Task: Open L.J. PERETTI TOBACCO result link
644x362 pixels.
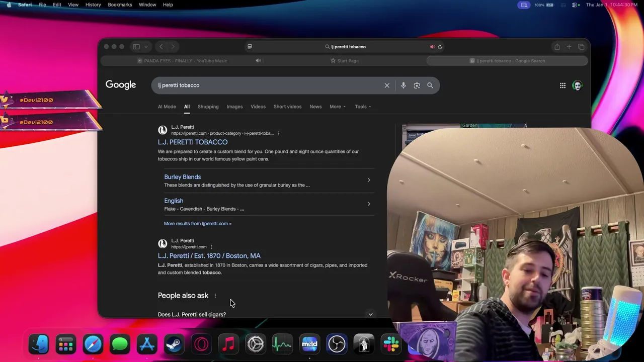Action: click(193, 142)
